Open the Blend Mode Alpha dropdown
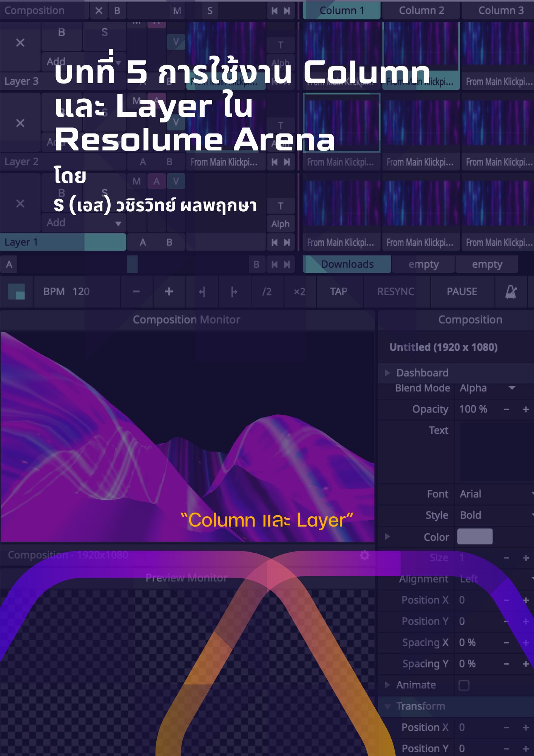Screen dimensions: 534x756 click(488, 388)
